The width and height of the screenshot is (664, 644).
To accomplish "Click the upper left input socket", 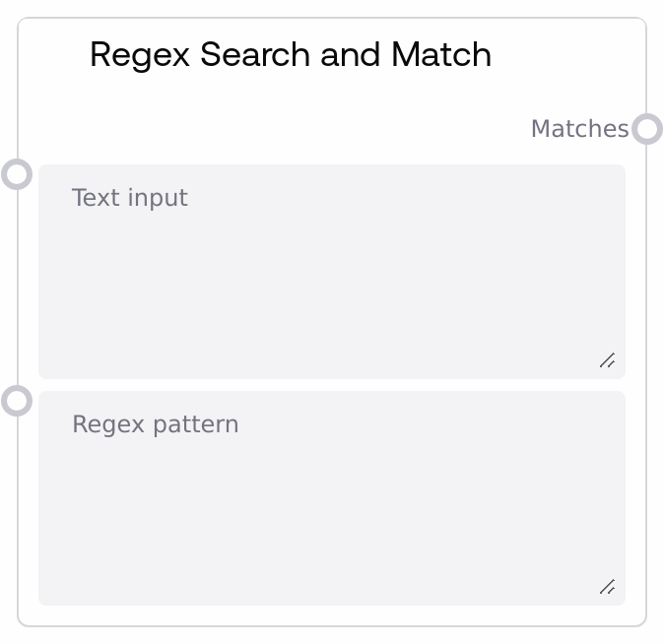I will click(17, 174).
